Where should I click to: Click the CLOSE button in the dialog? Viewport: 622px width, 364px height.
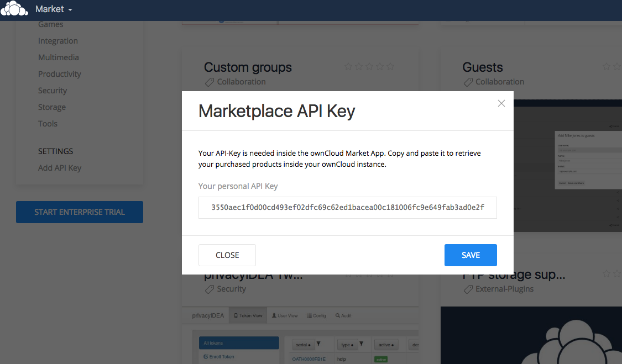click(227, 255)
